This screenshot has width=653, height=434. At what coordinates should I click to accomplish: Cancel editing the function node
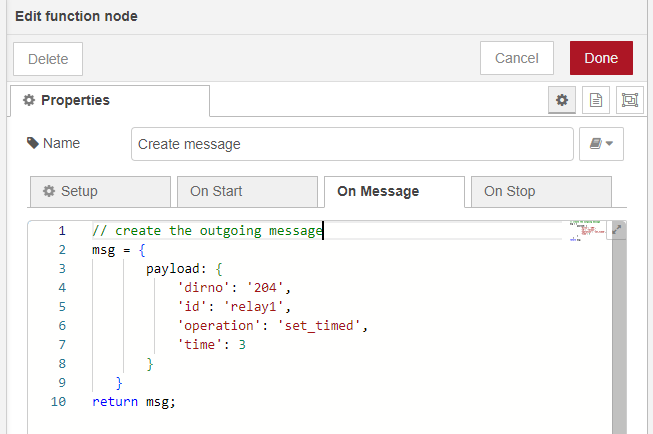pyautogui.click(x=517, y=58)
